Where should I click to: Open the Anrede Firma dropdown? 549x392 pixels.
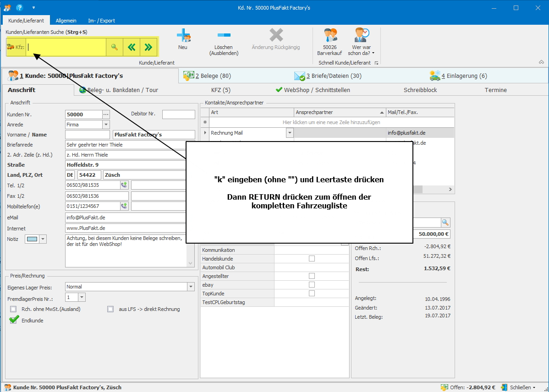106,125
